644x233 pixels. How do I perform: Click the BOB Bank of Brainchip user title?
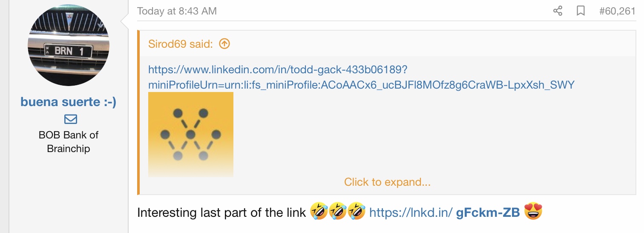click(68, 142)
